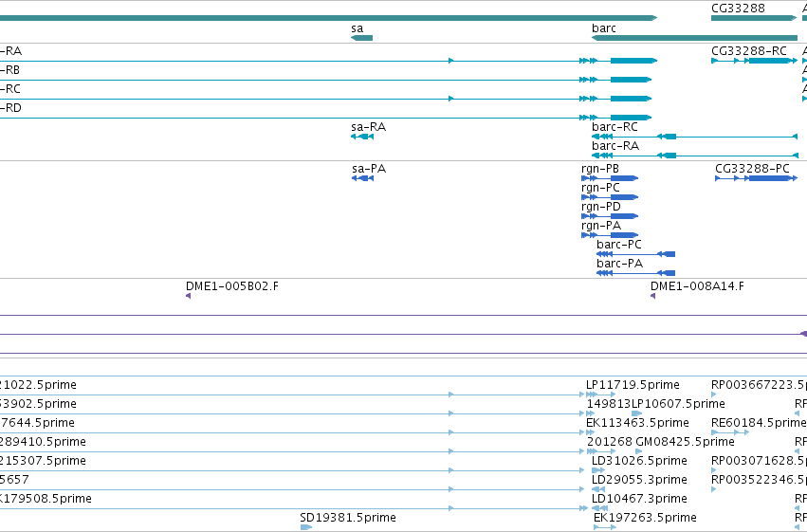Select the barc gene feature bar
This screenshot has width=807, height=532.
(694, 38)
